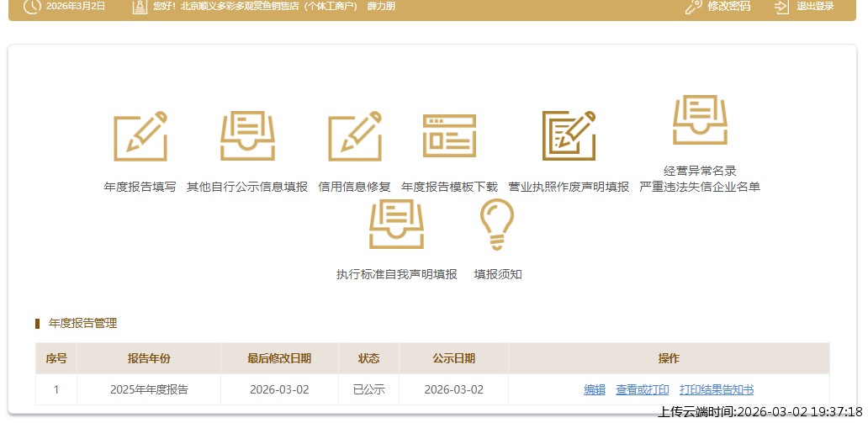Open the 年度报告填写 pencil icon

pos(140,136)
